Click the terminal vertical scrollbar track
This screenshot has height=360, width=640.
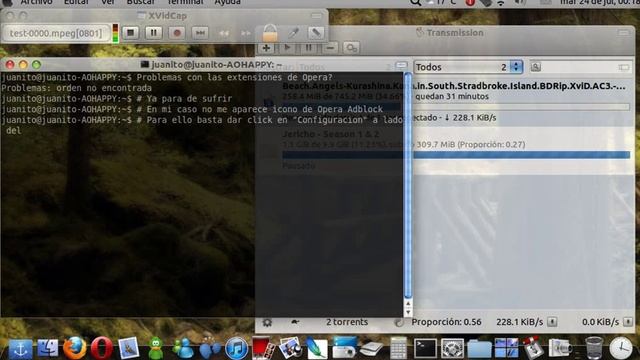407,186
